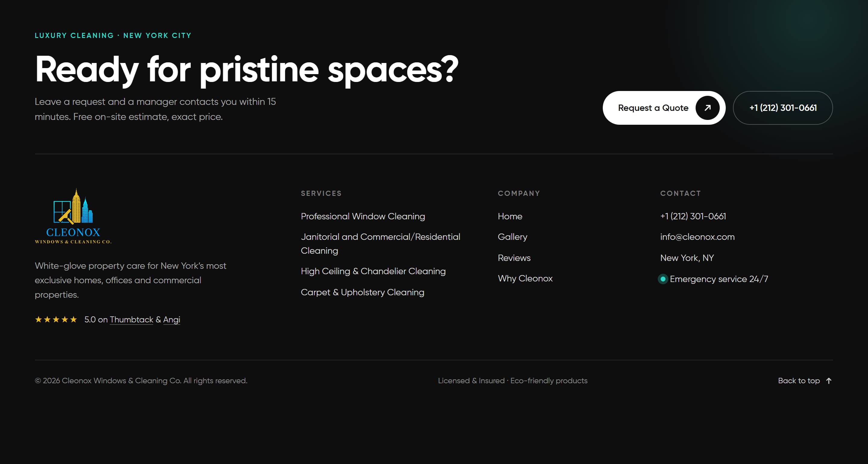Open Carpet & Upholstery Cleaning page

click(x=363, y=292)
